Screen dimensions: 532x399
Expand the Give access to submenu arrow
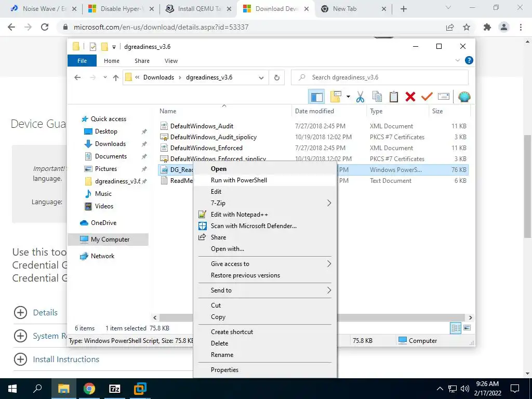pyautogui.click(x=329, y=264)
